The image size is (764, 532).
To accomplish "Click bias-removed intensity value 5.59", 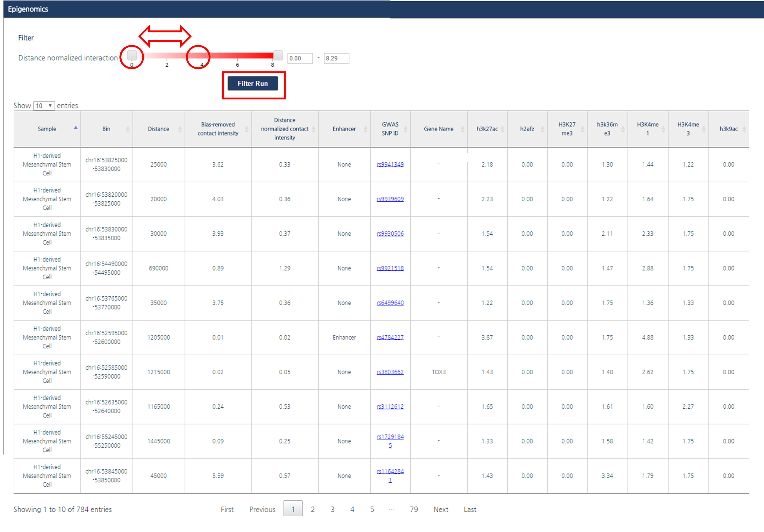I will [218, 476].
